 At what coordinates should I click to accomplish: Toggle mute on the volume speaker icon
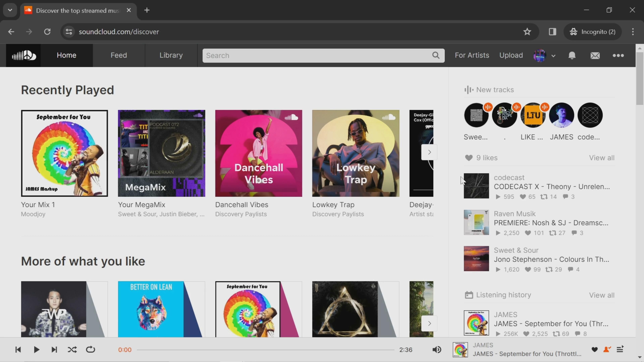437,350
